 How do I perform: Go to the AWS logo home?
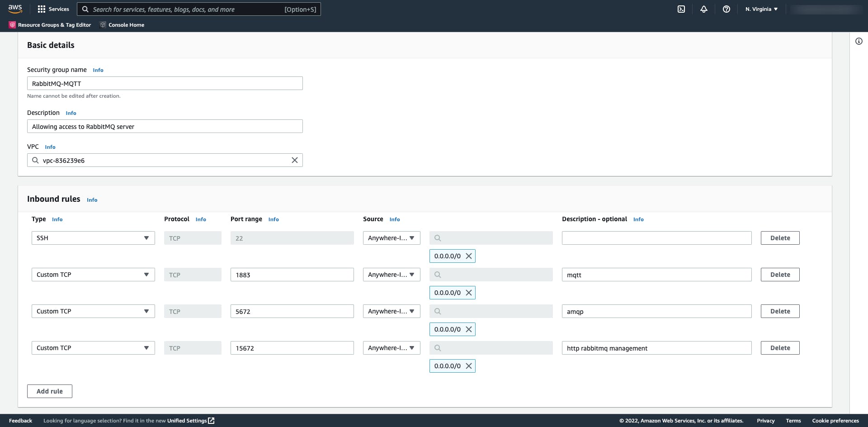pos(15,9)
